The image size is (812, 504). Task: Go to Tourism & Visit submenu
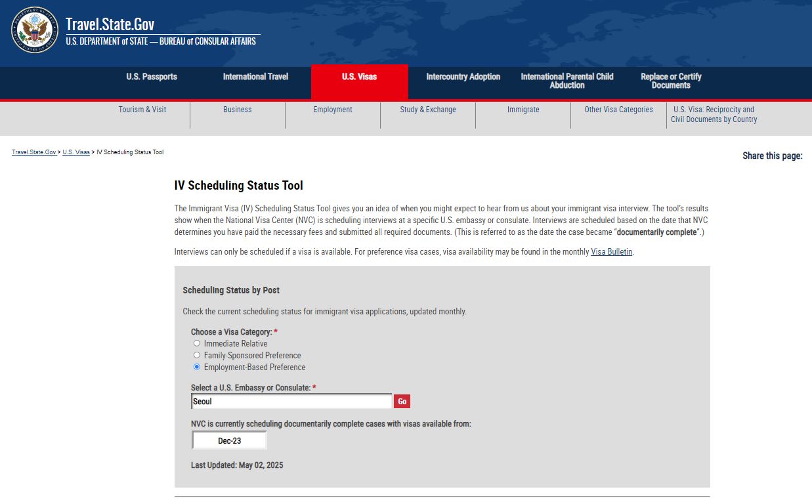click(x=142, y=110)
